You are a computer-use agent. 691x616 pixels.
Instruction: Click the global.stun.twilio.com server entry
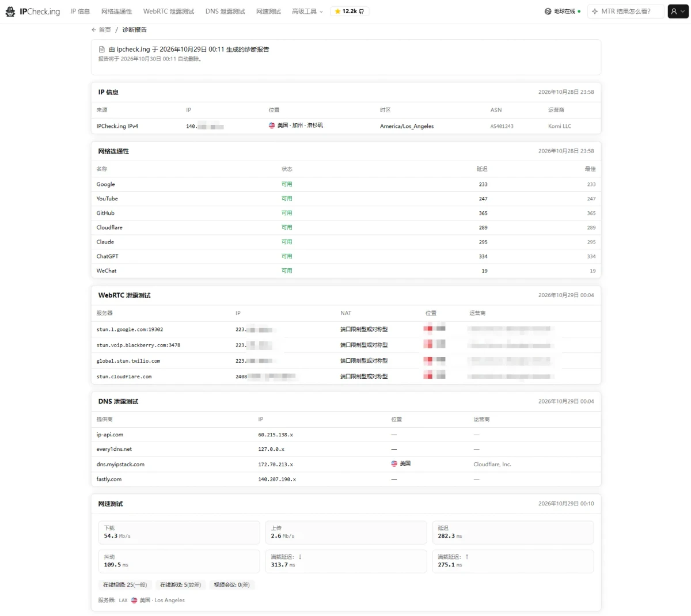pos(128,361)
